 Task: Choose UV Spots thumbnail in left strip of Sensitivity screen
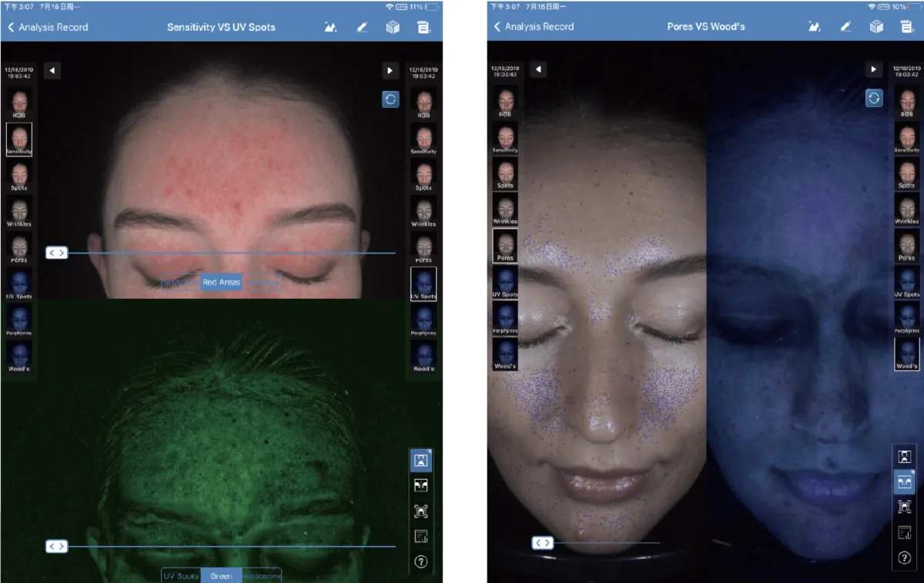[x=20, y=284]
